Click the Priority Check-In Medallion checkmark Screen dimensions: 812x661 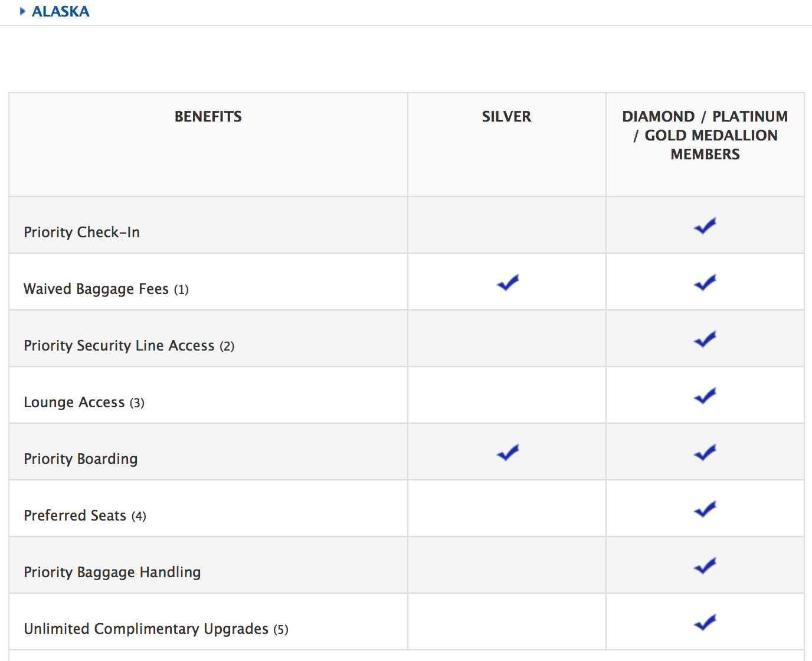[705, 225]
